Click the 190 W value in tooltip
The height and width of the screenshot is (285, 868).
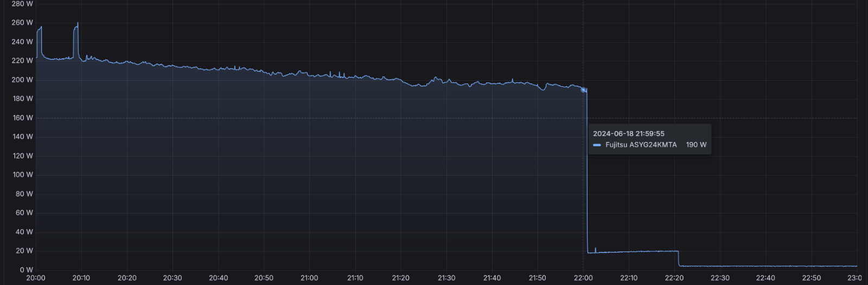pyautogui.click(x=696, y=145)
